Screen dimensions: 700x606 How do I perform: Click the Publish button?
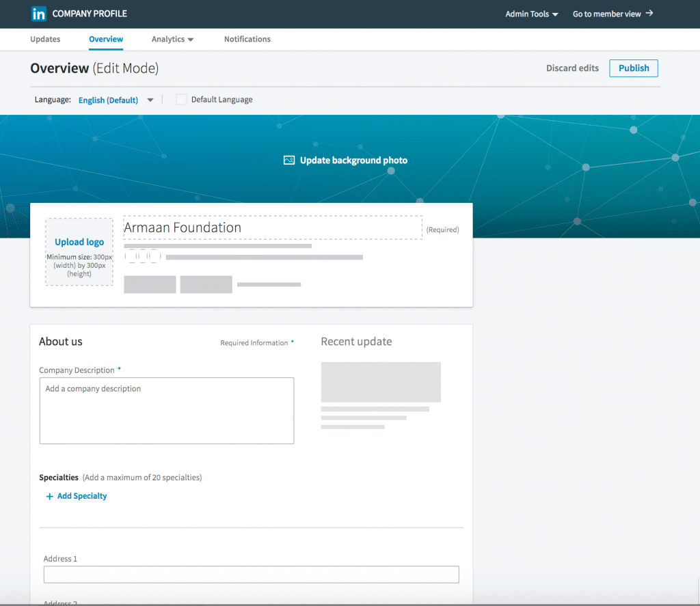pos(633,68)
